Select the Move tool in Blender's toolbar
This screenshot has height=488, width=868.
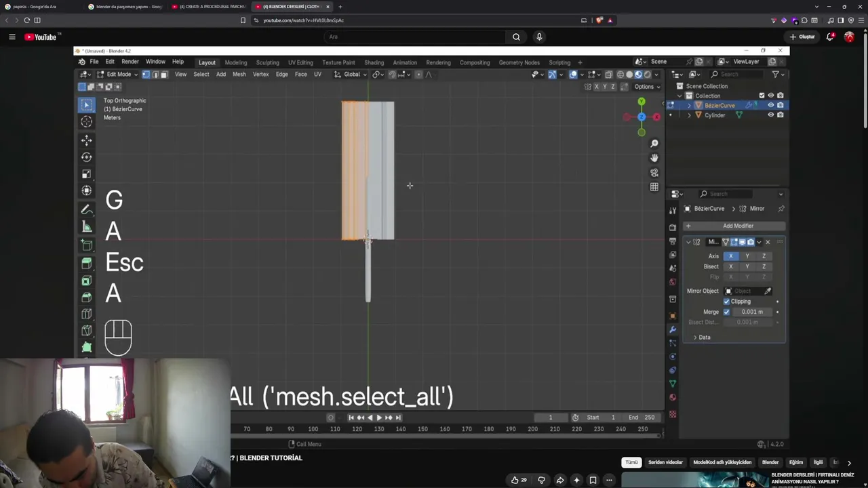pos(87,140)
